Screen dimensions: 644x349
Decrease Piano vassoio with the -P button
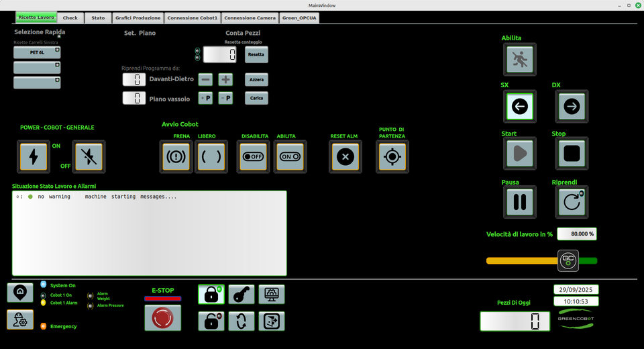[225, 98]
